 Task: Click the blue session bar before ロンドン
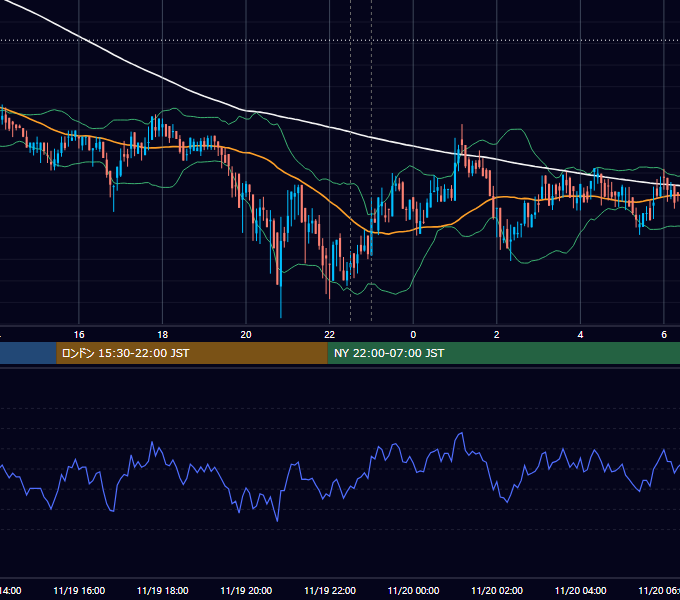28,353
